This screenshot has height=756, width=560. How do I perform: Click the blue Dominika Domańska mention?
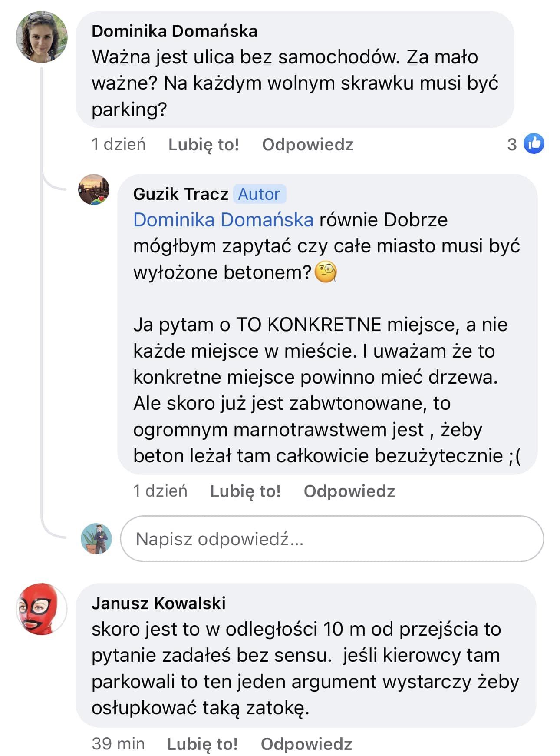pos(223,220)
